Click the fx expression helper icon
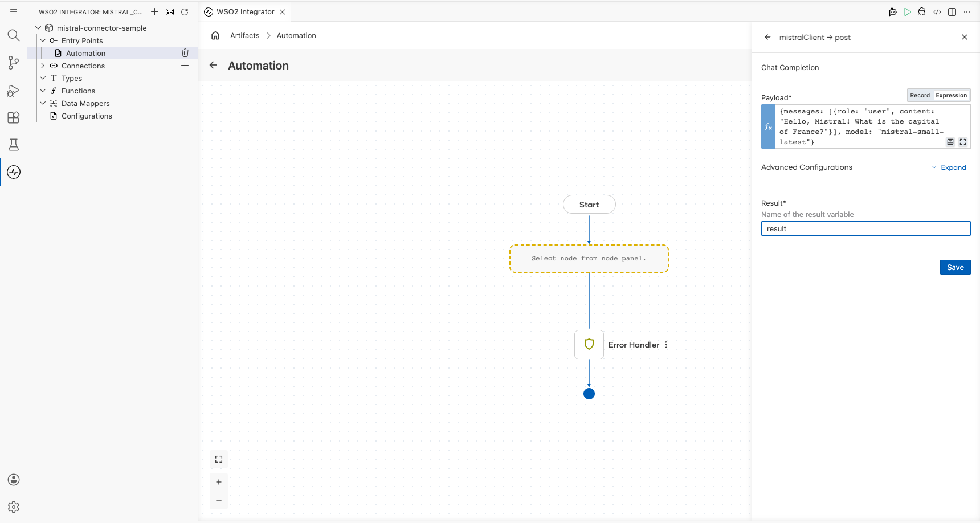Screen dimensions: 980x523 click(768, 126)
